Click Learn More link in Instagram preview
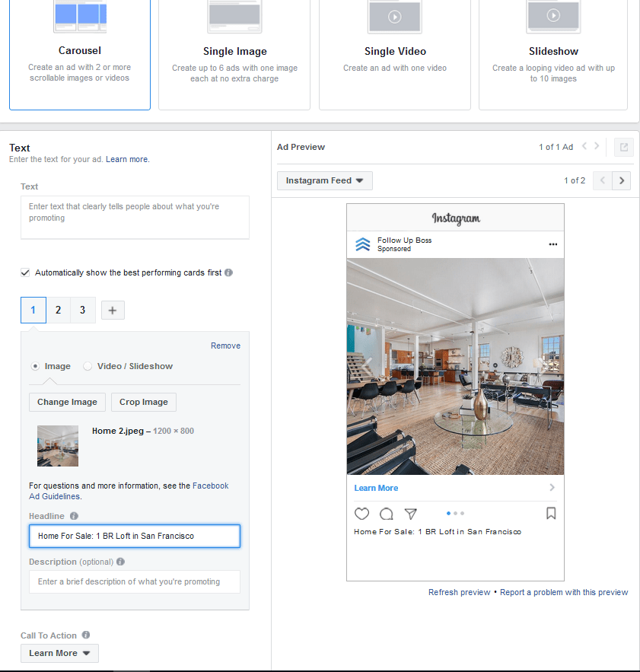The image size is (640, 672). pos(376,488)
